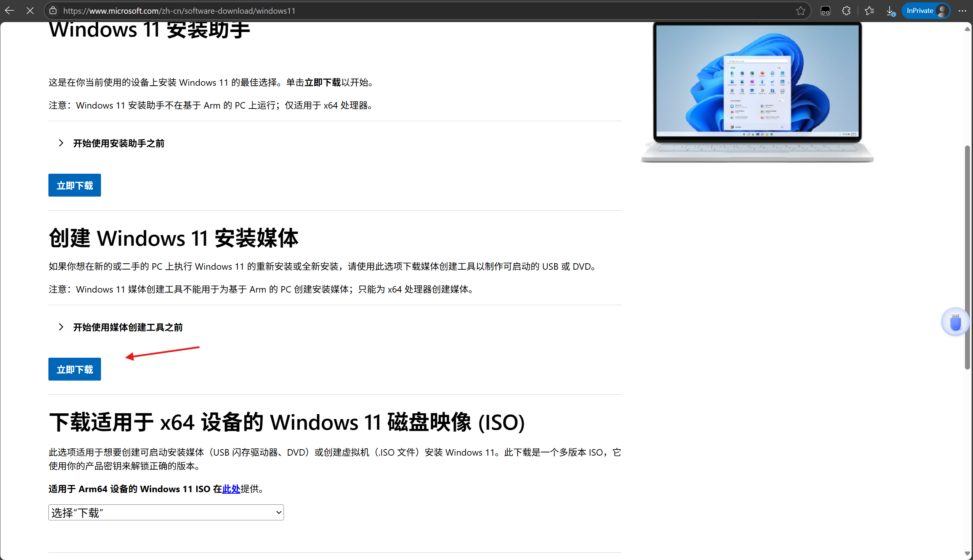View site information via the lock icon
Screen dimensions: 973x560
pyautogui.click(x=53, y=11)
